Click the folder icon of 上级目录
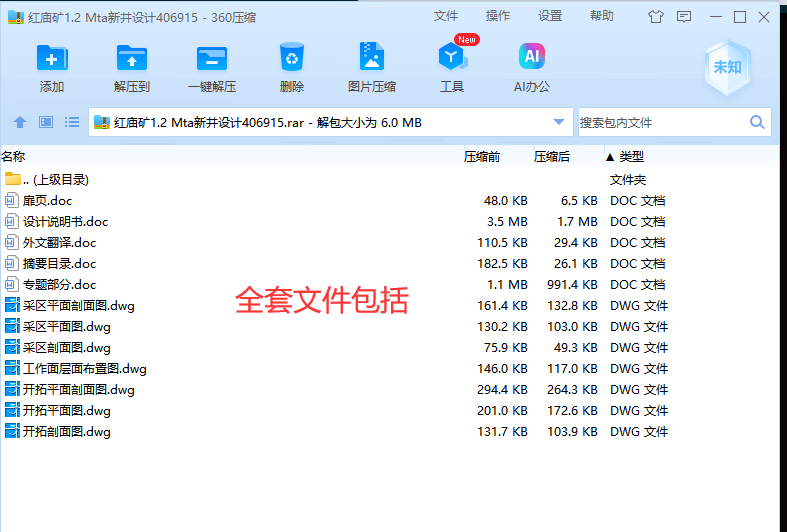 point(13,179)
